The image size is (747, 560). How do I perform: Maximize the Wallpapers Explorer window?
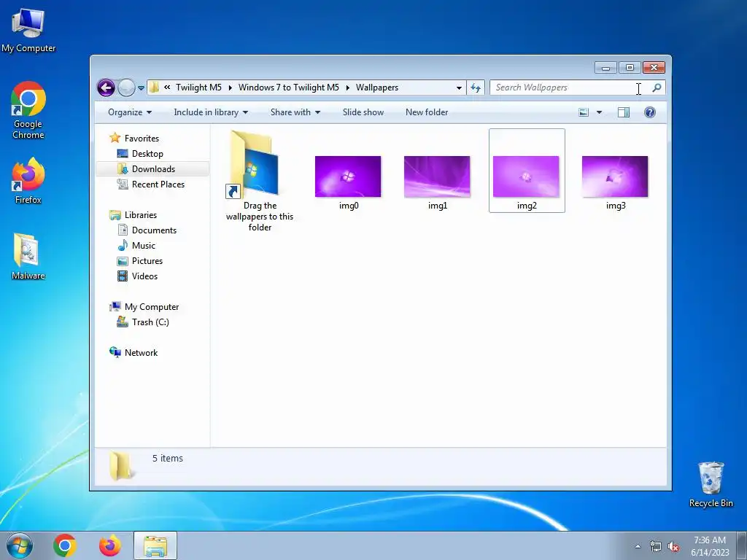(630, 68)
